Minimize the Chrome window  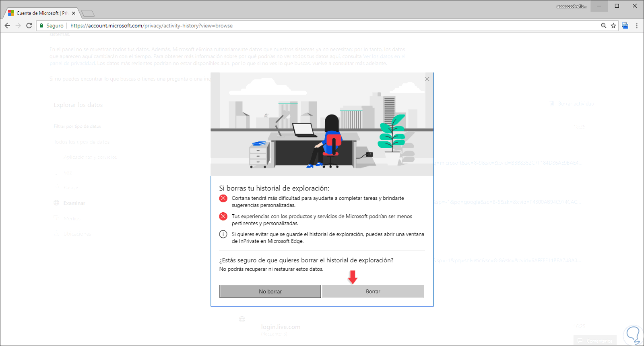599,6
